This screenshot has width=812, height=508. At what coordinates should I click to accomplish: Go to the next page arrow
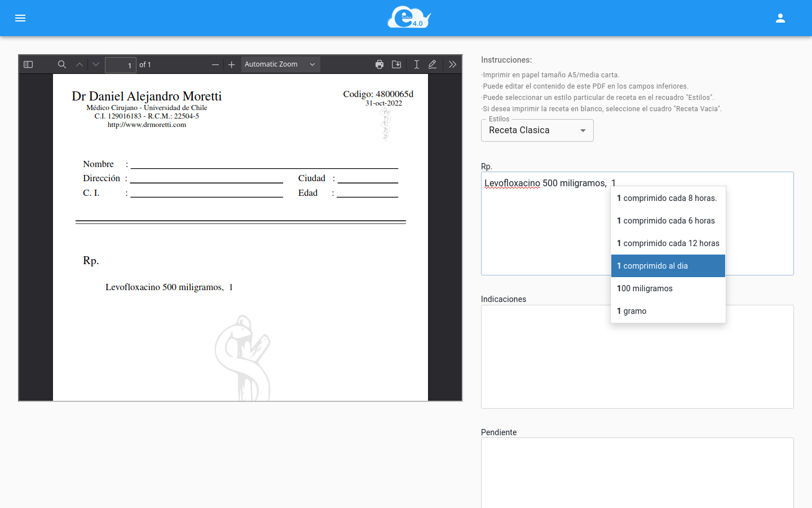(x=95, y=64)
